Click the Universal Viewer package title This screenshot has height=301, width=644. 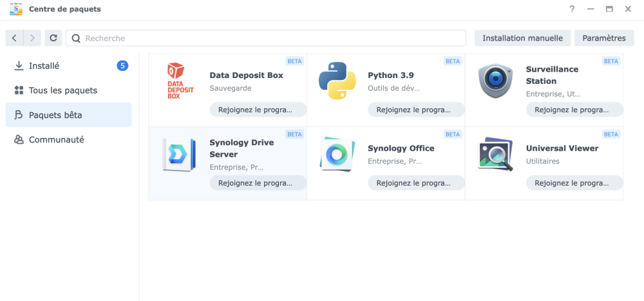tap(562, 148)
